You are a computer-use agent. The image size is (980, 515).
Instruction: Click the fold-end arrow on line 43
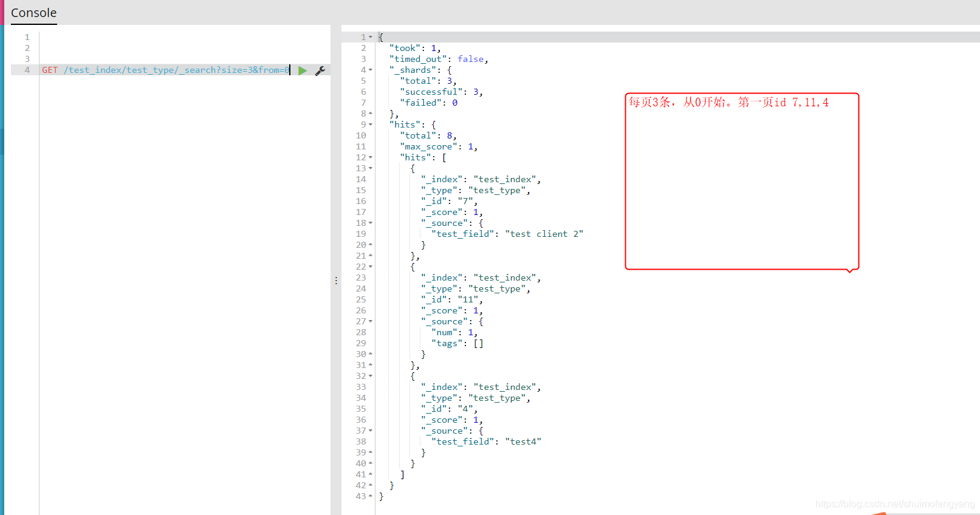click(371, 496)
